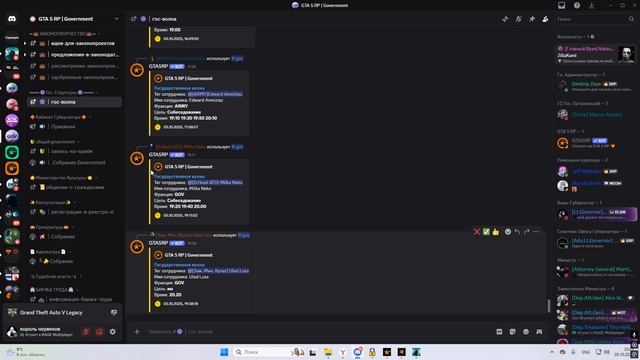
Task: Open предложения-в-законодат channel
Action: pyautogui.click(x=74, y=55)
